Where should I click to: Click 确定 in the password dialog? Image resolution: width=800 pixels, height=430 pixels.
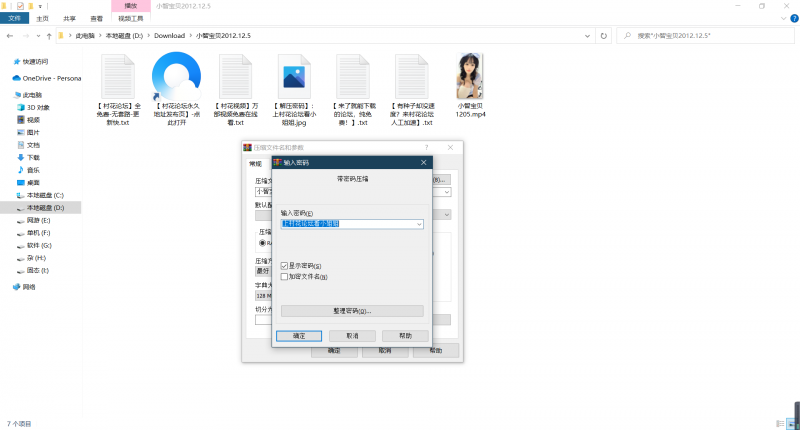[x=299, y=336]
